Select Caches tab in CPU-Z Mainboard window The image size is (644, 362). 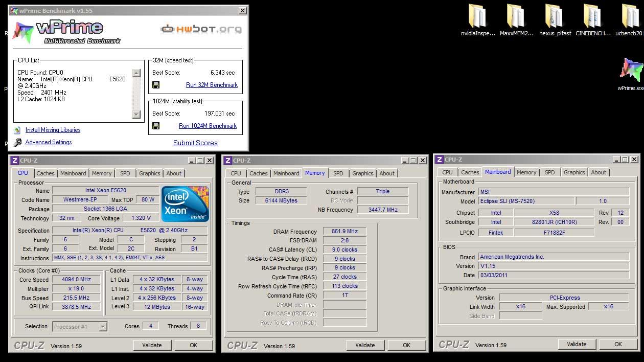470,172
